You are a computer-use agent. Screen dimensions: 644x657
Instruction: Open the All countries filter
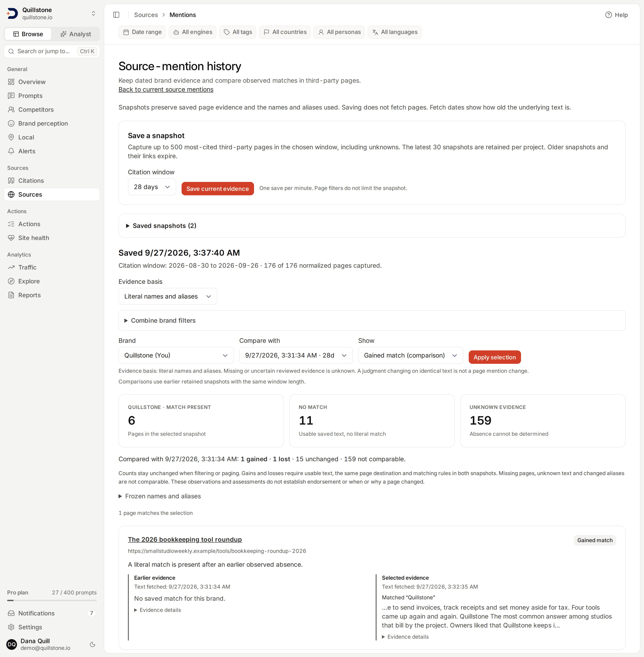coord(285,32)
